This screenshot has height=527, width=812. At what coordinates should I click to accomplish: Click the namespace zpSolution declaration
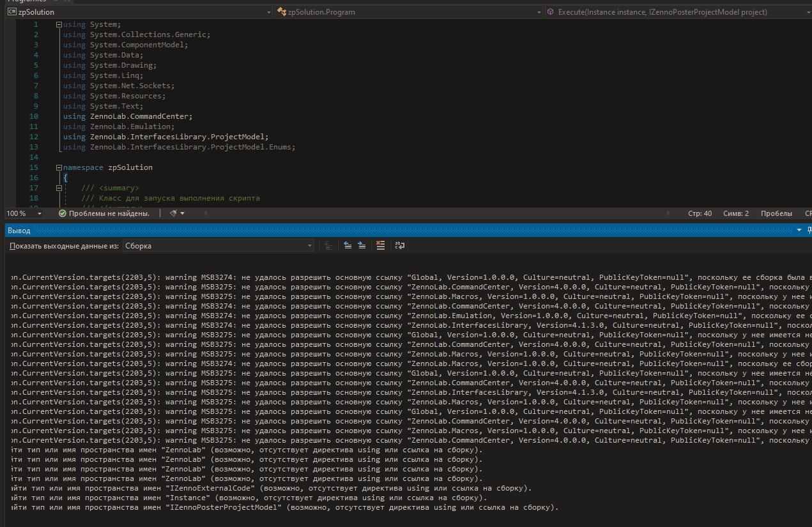coord(108,167)
